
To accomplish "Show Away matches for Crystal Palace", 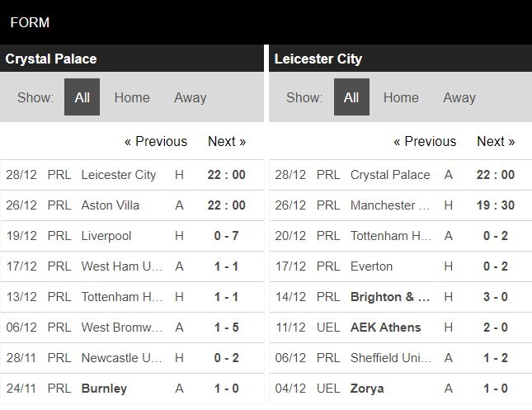I will (x=190, y=97).
